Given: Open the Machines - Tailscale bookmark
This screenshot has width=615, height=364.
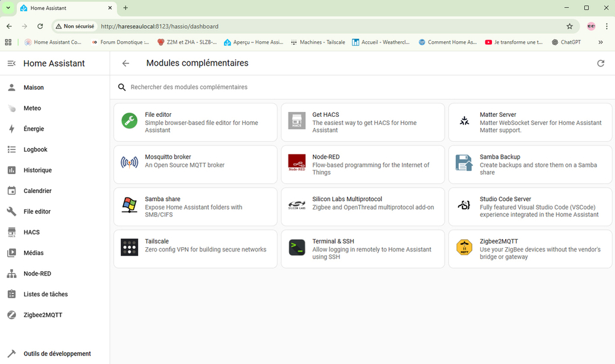Looking at the screenshot, I should pos(318,42).
